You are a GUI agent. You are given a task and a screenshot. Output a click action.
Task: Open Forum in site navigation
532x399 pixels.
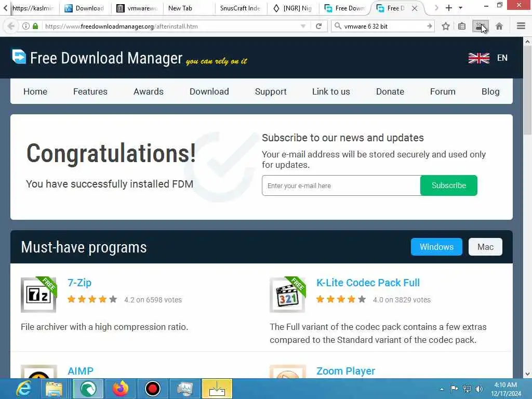click(x=443, y=91)
